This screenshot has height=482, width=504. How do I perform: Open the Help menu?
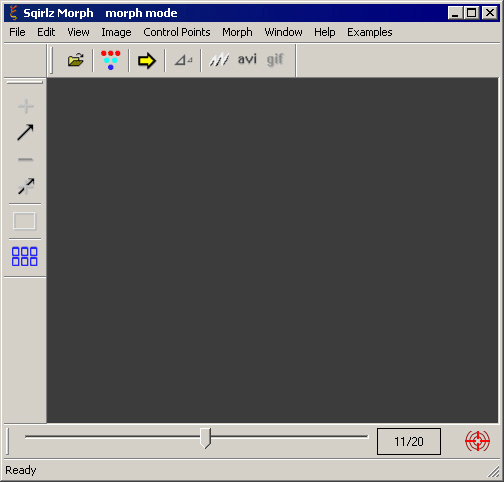pos(325,32)
